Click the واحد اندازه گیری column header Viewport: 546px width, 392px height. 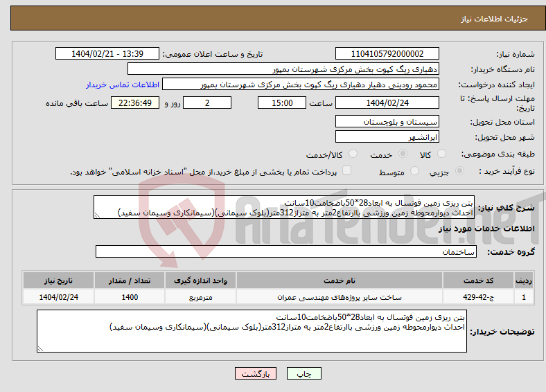200,280
